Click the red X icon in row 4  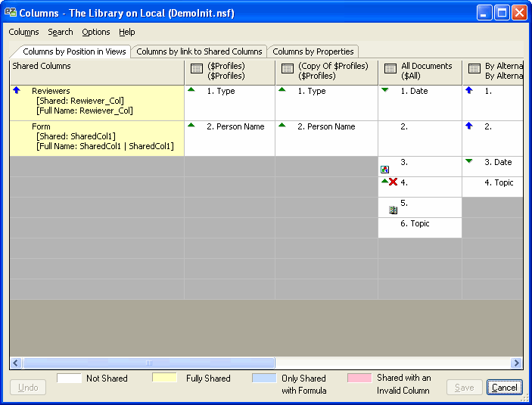393,182
